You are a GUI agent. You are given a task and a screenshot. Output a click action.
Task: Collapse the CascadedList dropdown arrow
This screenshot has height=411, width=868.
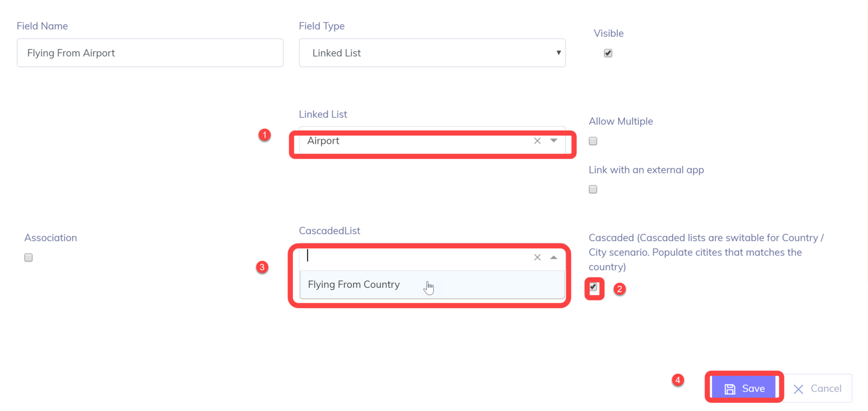click(553, 258)
